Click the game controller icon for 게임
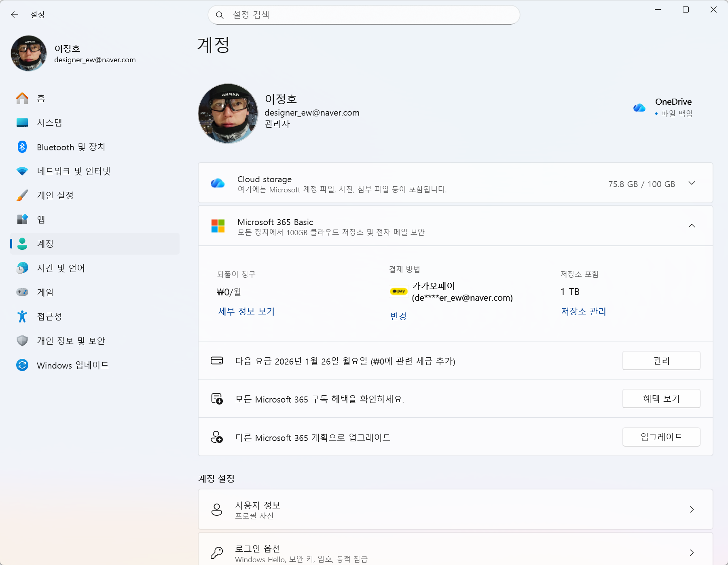The image size is (728, 565). [22, 292]
